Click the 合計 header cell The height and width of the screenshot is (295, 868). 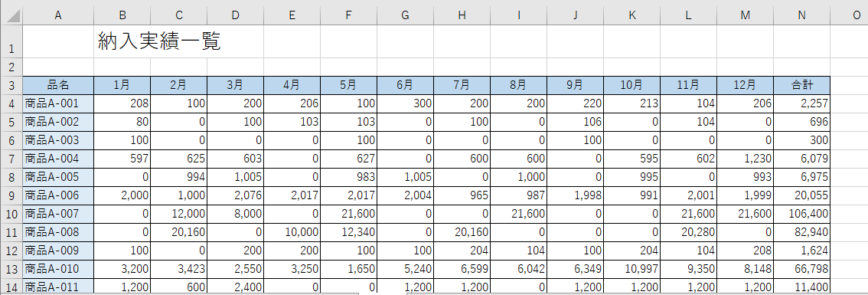[801, 85]
